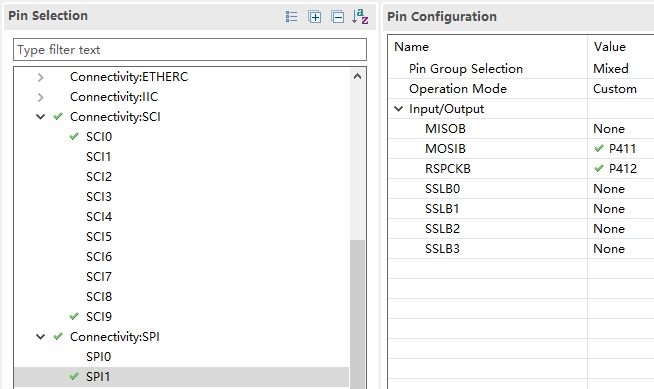Select SCI2 in the tree

point(99,177)
